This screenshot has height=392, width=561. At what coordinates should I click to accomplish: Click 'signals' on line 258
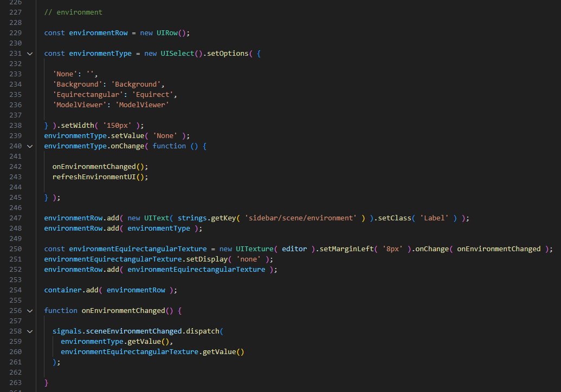[x=67, y=331]
